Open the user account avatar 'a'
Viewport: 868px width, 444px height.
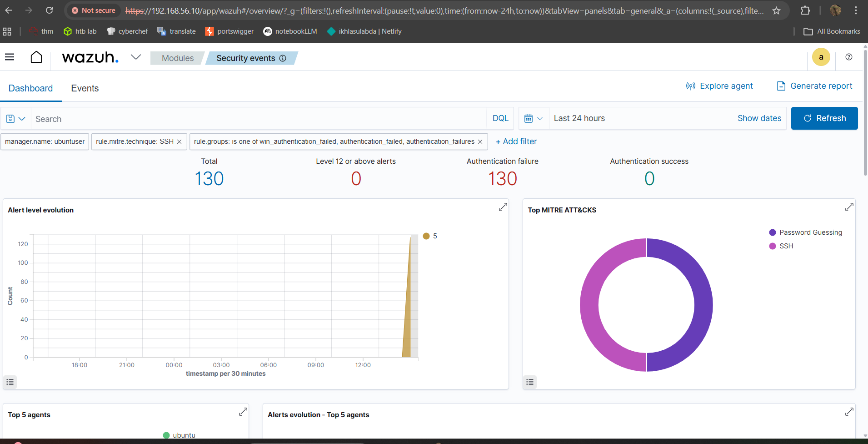pos(821,57)
